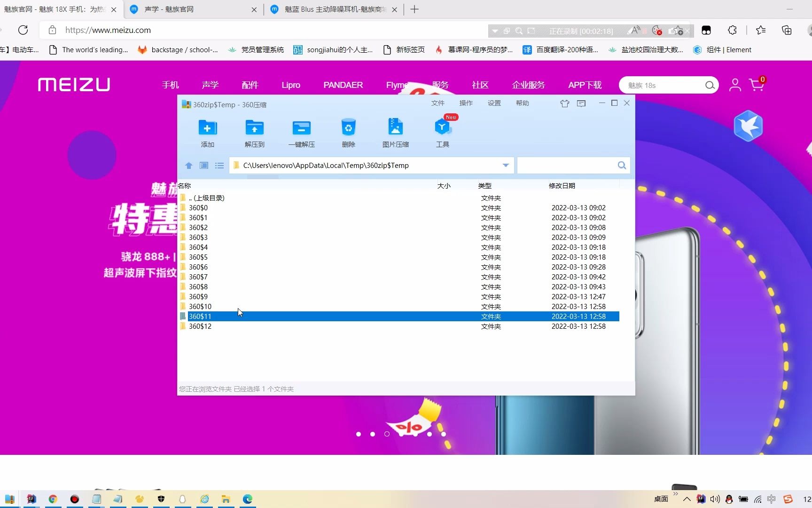Click APP下载 in Meizu navigation
This screenshot has height=508, width=812.
(x=585, y=85)
